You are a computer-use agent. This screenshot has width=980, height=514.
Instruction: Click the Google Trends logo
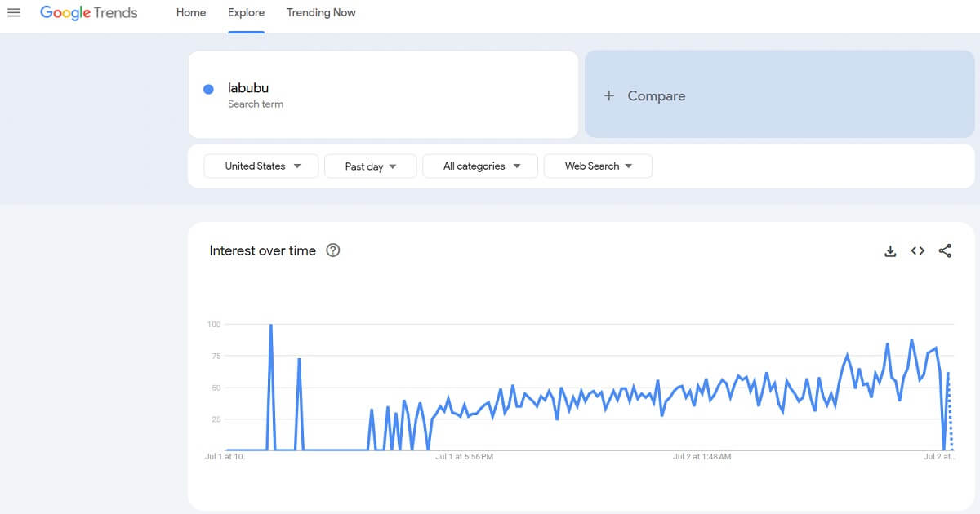[x=88, y=13]
